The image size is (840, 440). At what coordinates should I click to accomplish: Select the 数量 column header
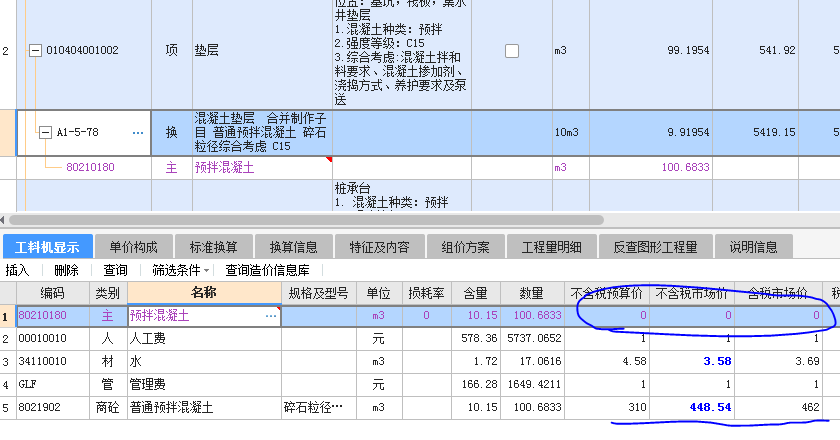point(532,293)
